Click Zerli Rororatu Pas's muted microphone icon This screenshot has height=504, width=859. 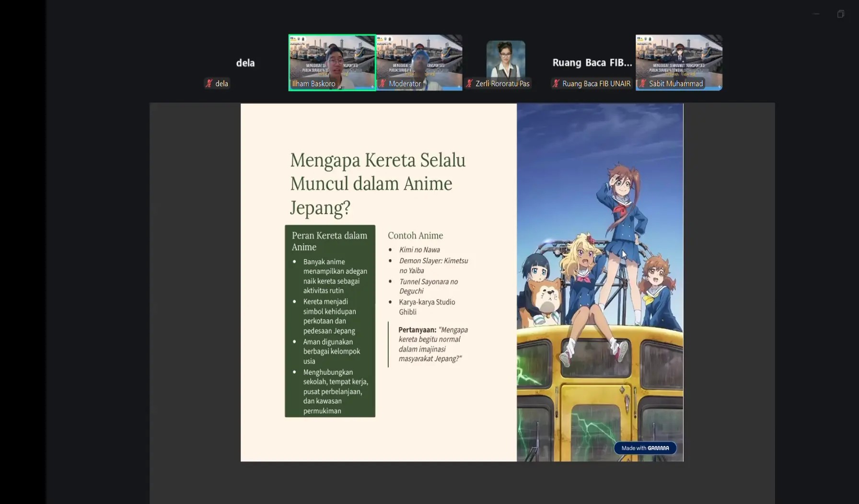pyautogui.click(x=469, y=83)
